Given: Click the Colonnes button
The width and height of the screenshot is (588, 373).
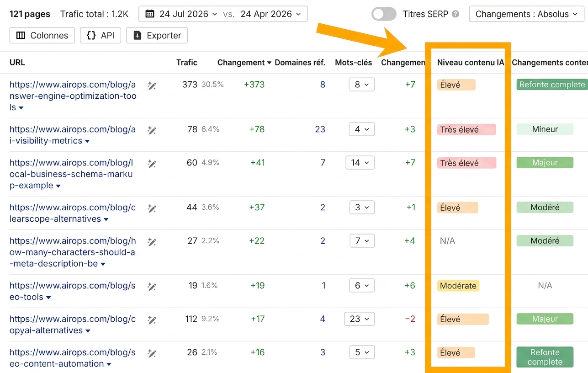Looking at the screenshot, I should pos(42,35).
